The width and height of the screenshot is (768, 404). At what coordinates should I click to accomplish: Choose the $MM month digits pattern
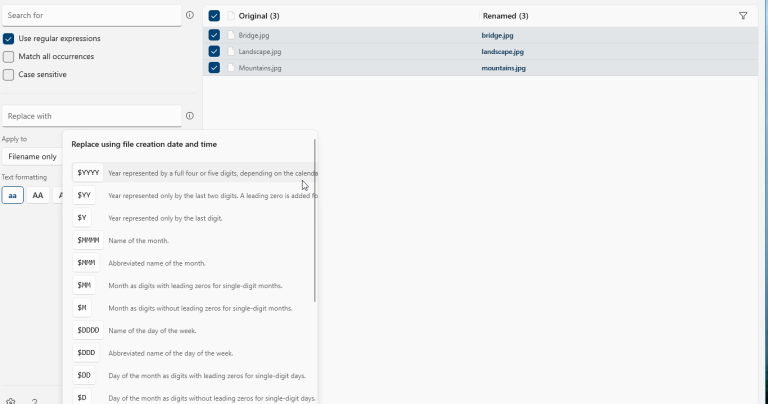point(86,286)
